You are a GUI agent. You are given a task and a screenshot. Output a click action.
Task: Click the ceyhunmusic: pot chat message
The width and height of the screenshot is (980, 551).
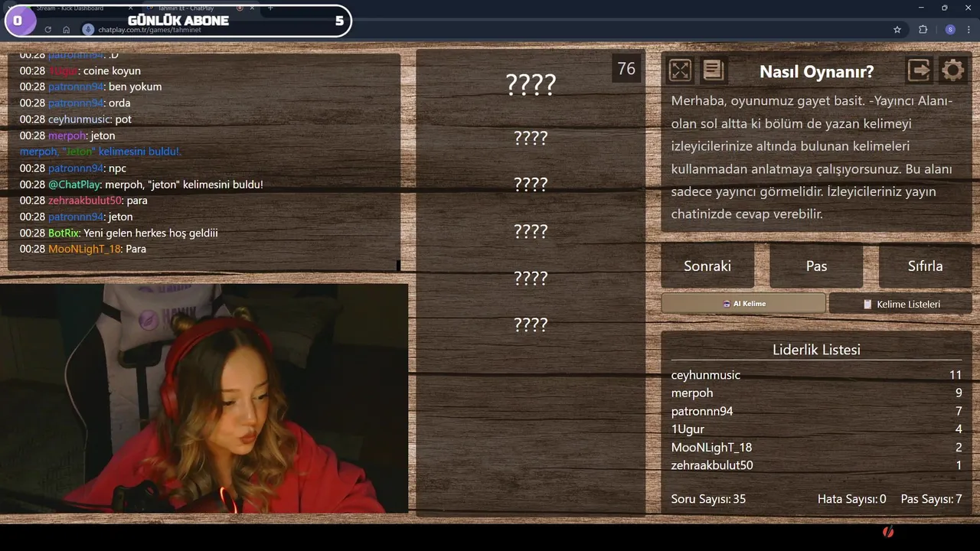(76, 119)
